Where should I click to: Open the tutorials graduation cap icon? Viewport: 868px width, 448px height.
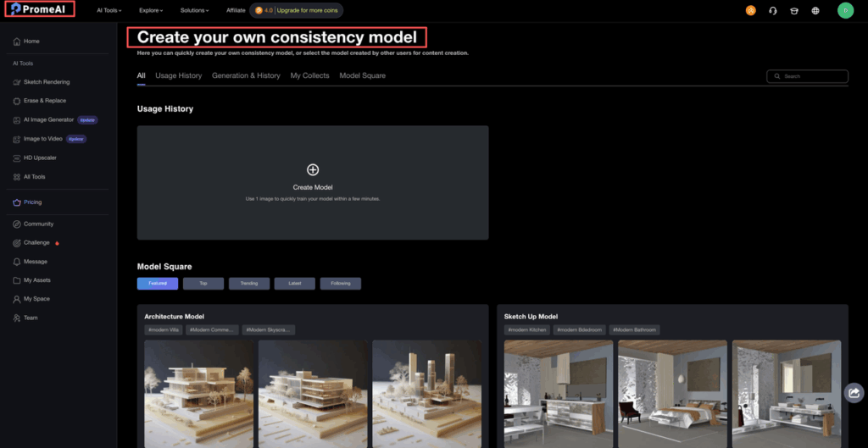click(793, 10)
